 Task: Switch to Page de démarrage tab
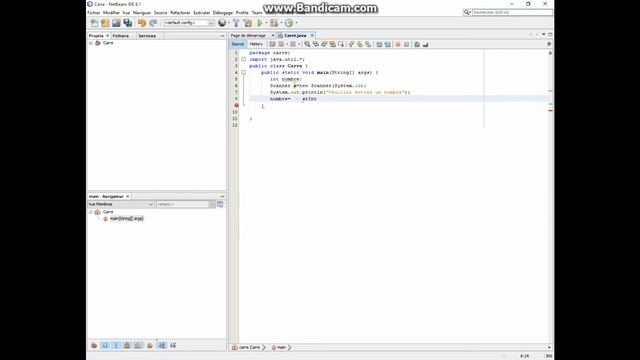click(248, 36)
